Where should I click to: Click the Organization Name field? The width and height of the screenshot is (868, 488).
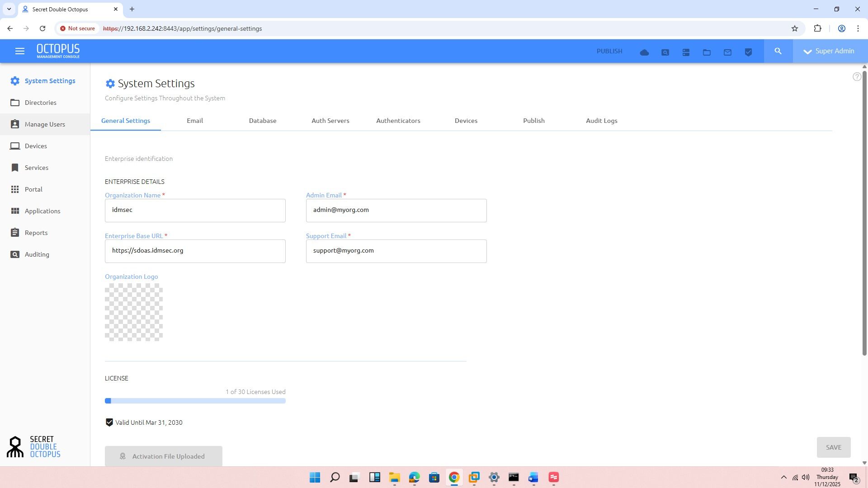point(195,211)
